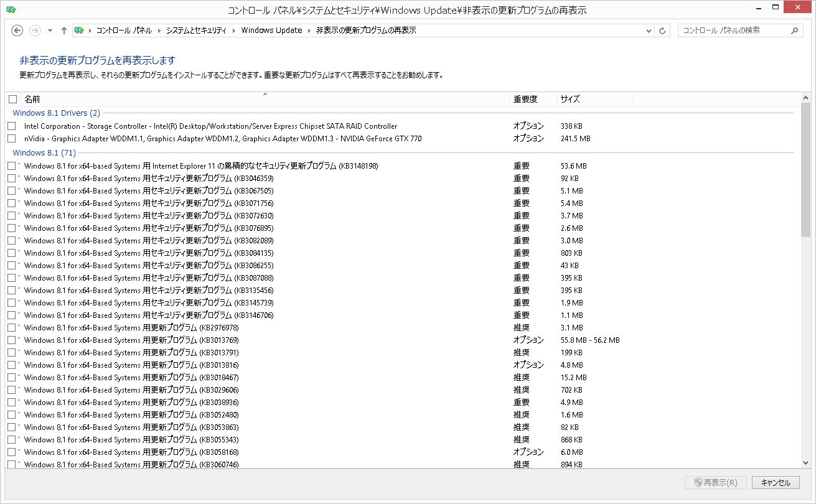
Task: Collapse the Windows 8.1 Drivers (2) group
Action: [56, 113]
